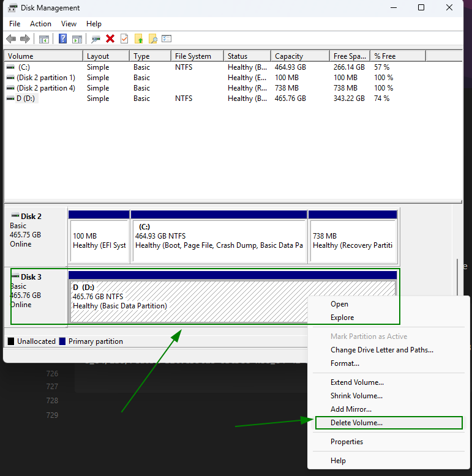Click the Forward arrow toolbar icon

[25, 39]
